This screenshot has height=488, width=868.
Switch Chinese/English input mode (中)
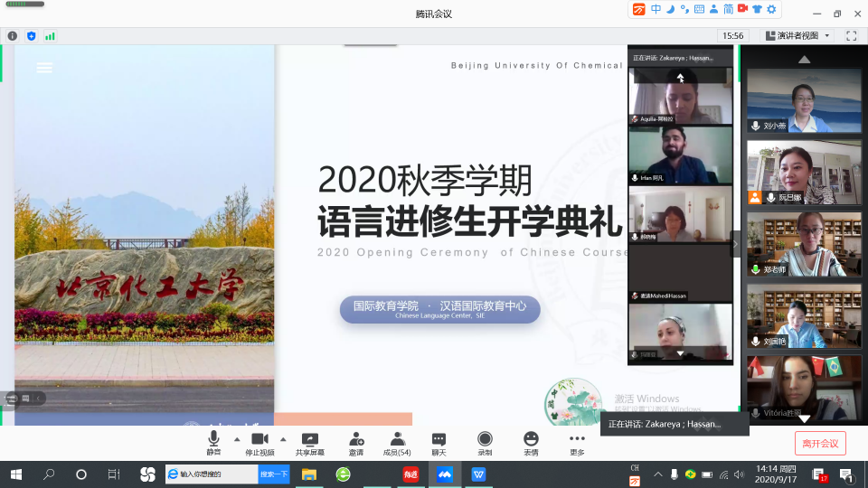click(656, 9)
